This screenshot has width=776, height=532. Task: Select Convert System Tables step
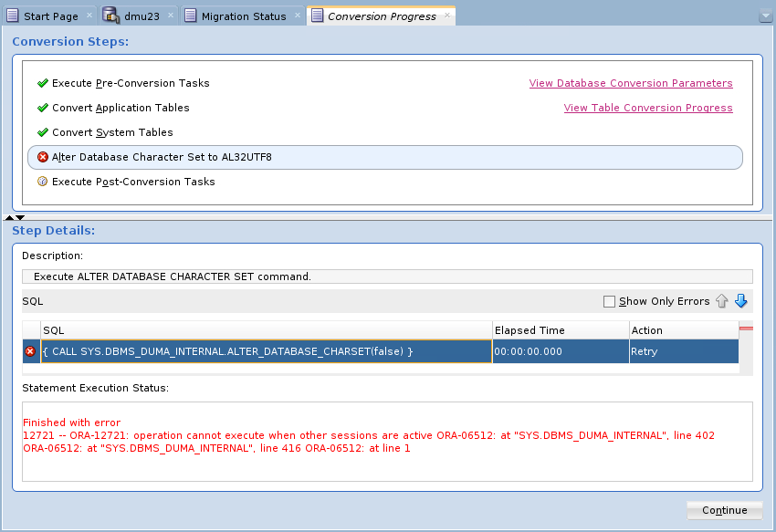pos(112,132)
